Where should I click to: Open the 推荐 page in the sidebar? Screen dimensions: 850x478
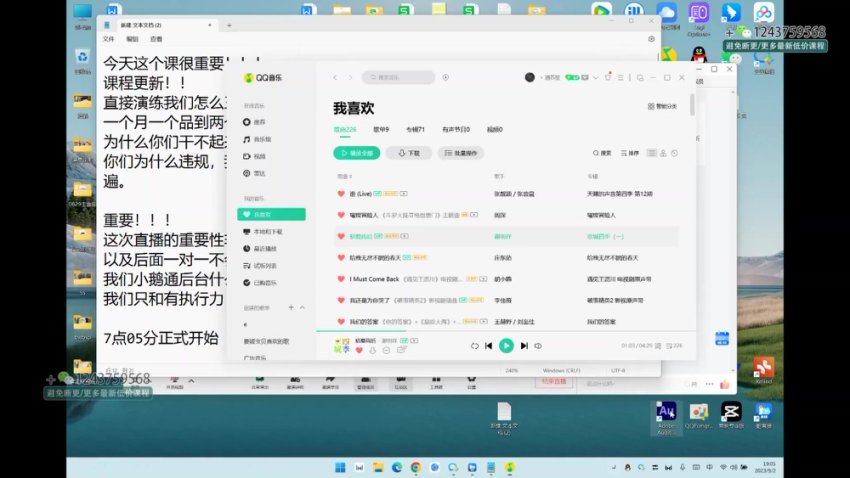click(x=259, y=121)
